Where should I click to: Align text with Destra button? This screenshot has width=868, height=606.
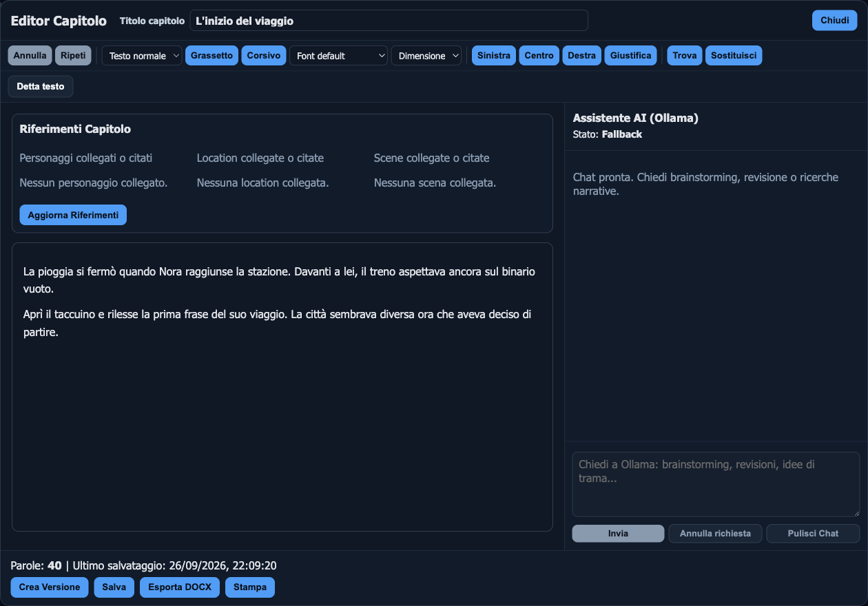(x=582, y=56)
